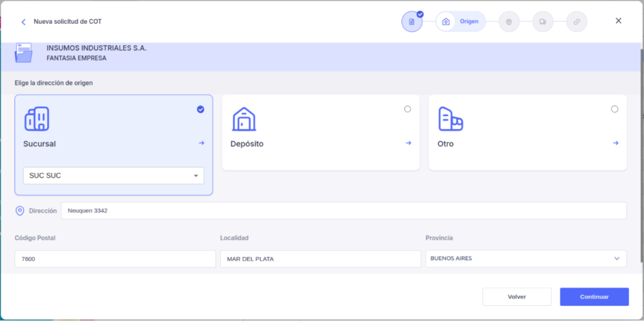Click the Localidad label
644x321 pixels.
pos(234,238)
